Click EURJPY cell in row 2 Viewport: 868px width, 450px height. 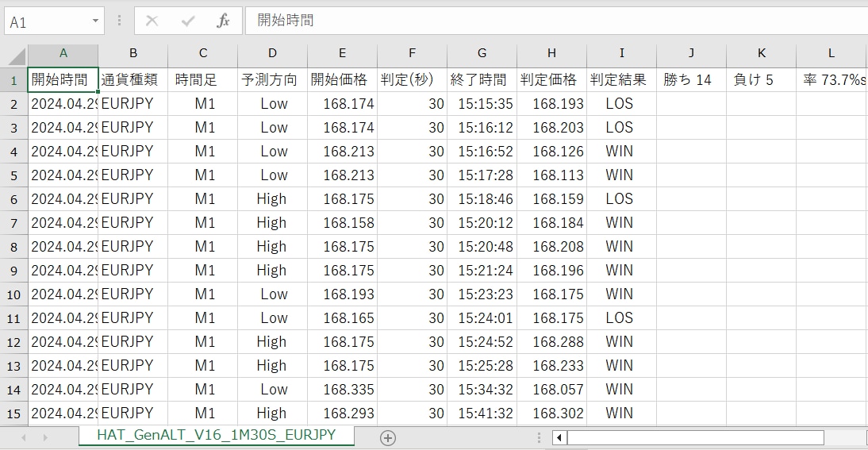coord(133,103)
